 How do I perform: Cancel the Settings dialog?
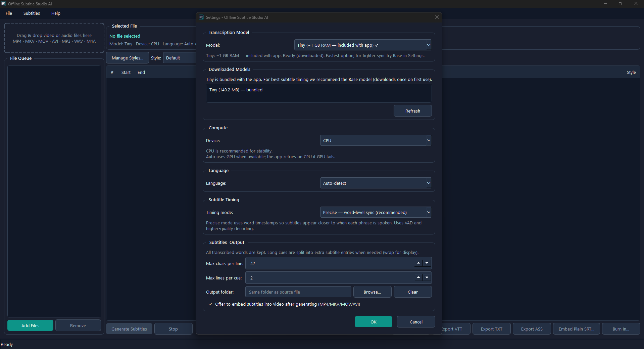[x=416, y=322]
